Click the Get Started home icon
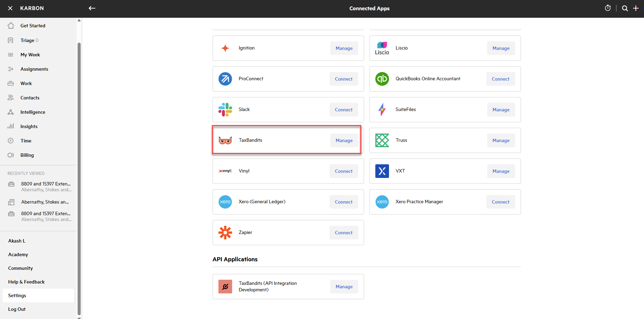644x319 pixels. [x=11, y=26]
